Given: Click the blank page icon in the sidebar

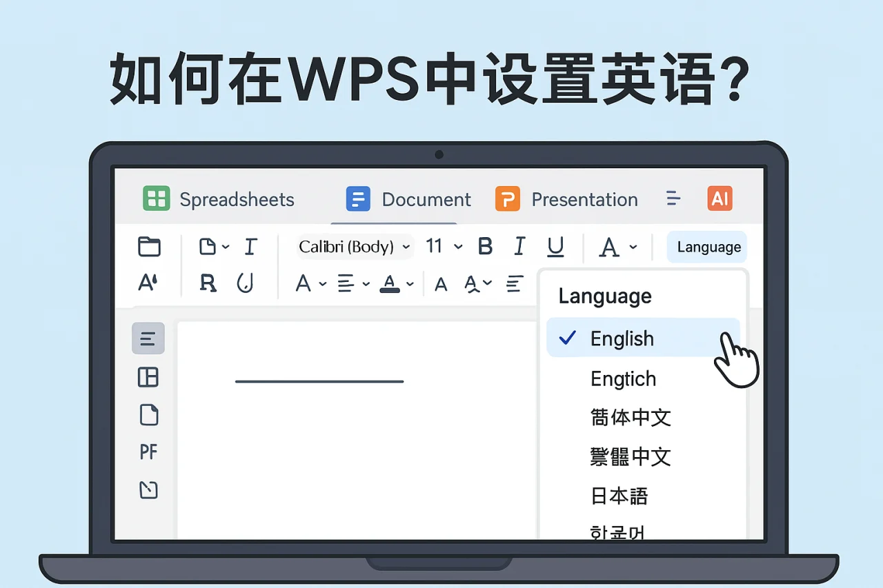Looking at the screenshot, I should pos(148,415).
